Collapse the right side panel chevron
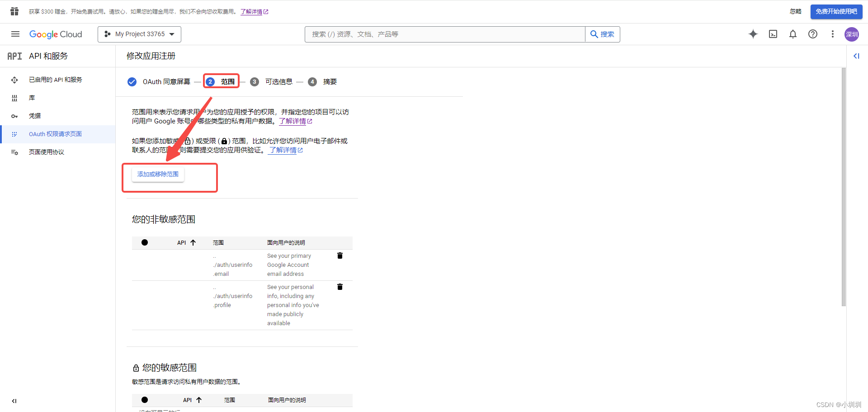 click(857, 56)
